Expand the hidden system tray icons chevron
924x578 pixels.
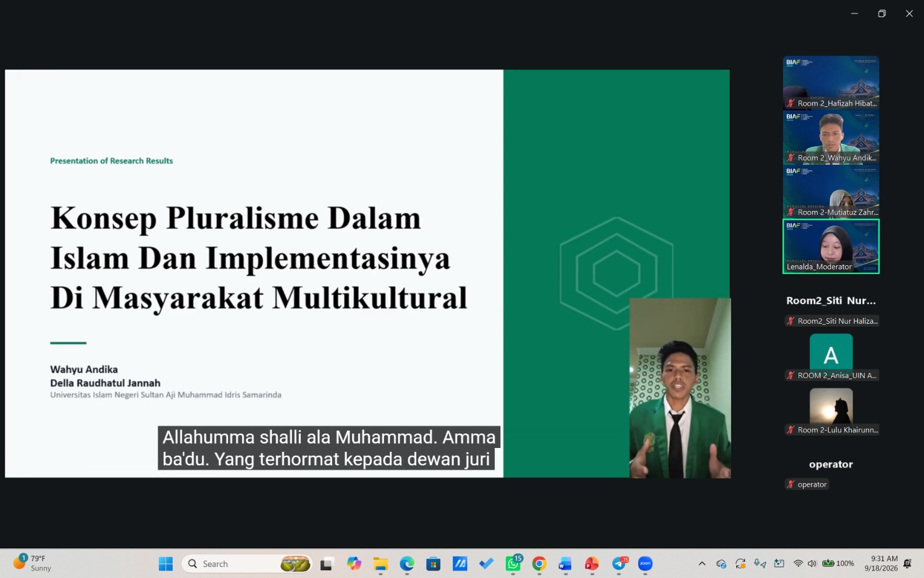coord(702,564)
